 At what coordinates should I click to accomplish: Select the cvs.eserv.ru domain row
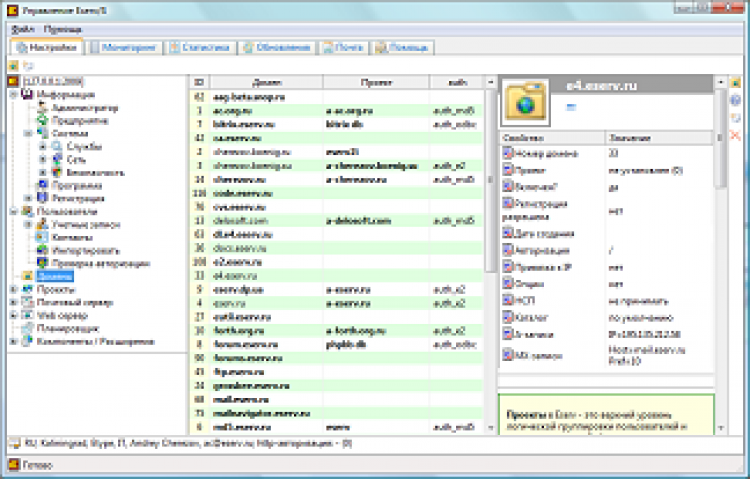tap(337, 207)
